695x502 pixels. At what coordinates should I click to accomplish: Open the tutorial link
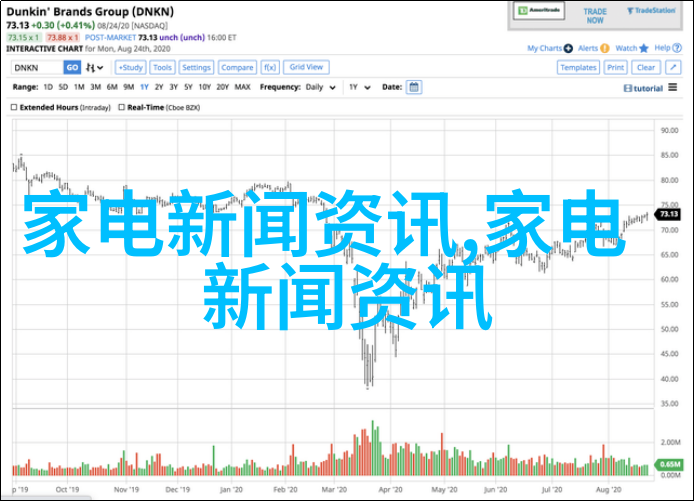tap(643, 89)
